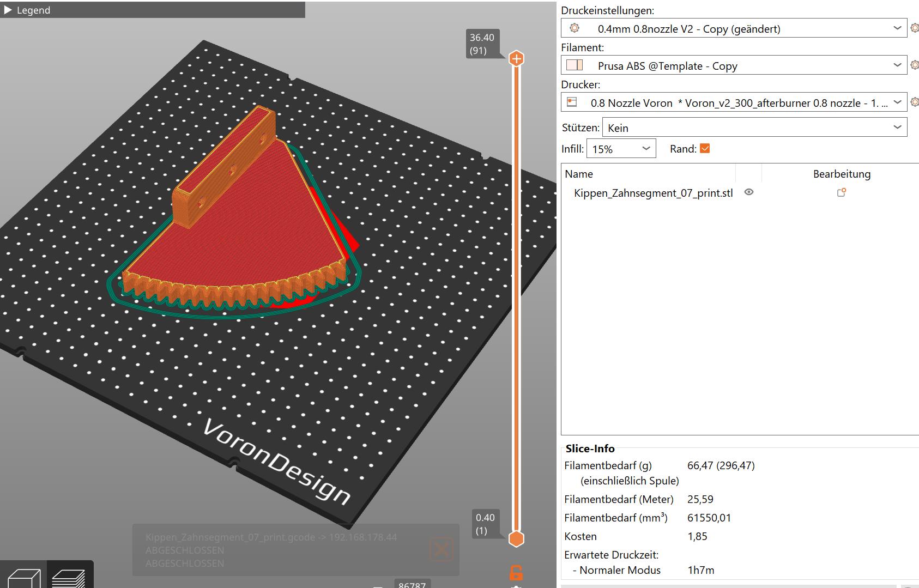
Task: Click the 86787 horizontal slider label
Action: coord(412,584)
